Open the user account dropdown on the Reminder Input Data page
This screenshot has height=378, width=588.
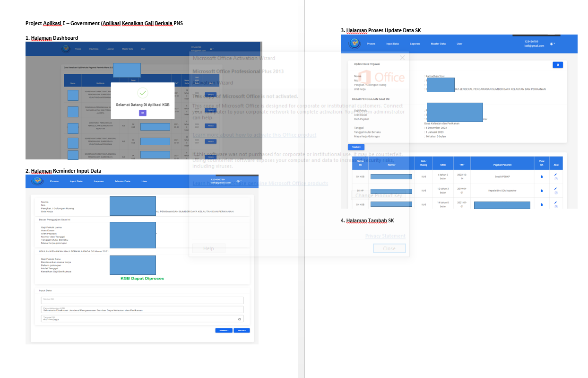click(239, 181)
